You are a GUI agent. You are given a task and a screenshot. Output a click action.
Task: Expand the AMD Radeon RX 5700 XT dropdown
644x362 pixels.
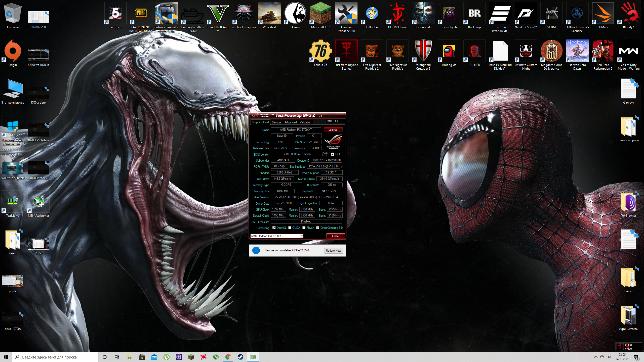coord(301,236)
